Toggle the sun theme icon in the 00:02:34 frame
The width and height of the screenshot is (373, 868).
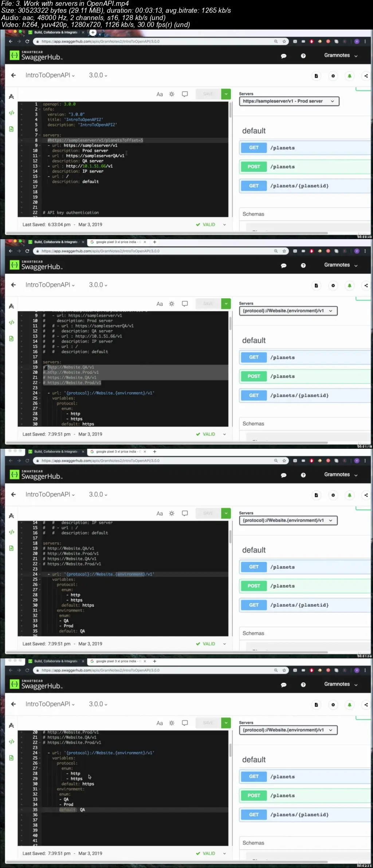(172, 723)
